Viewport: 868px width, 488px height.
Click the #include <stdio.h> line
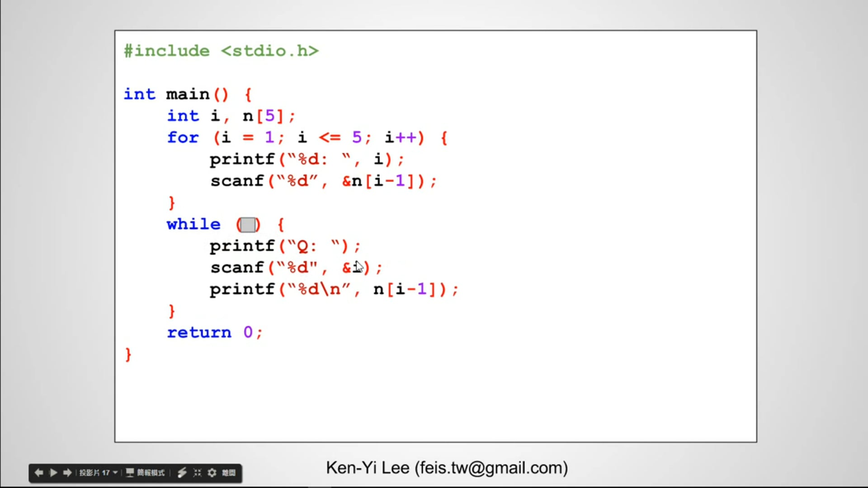221,51
